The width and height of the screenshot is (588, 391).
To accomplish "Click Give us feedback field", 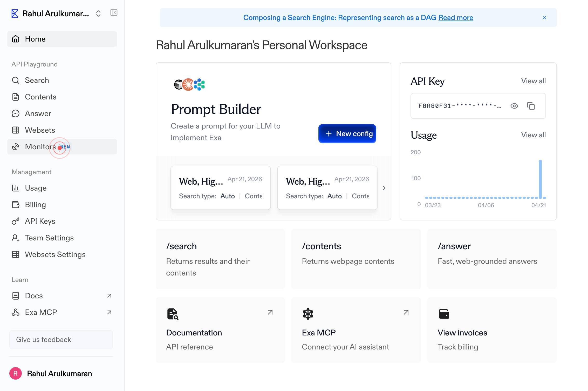I will pos(61,340).
